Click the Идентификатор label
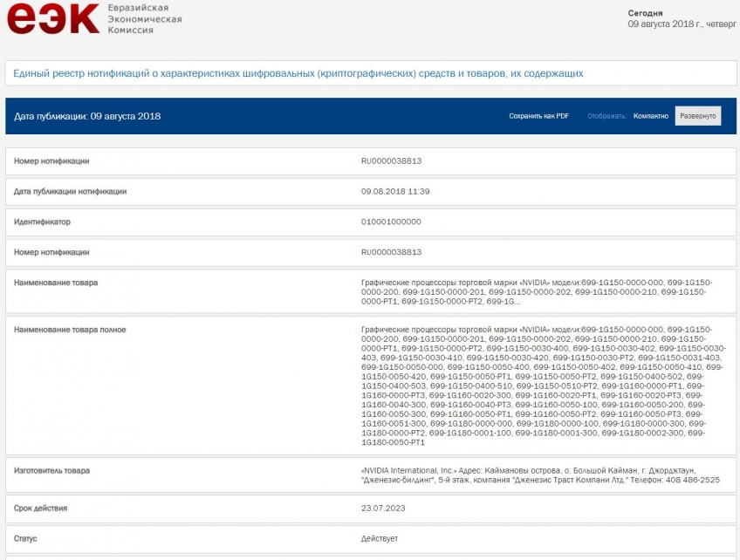Viewport: 740px width, 560px height. coord(42,222)
